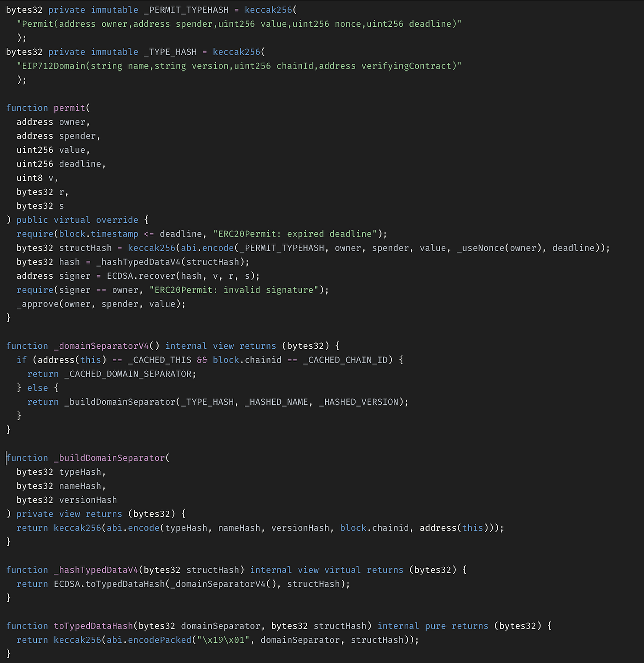Click the 'uint8 v,' parameter line
The width and height of the screenshot is (644, 663).
coord(37,178)
